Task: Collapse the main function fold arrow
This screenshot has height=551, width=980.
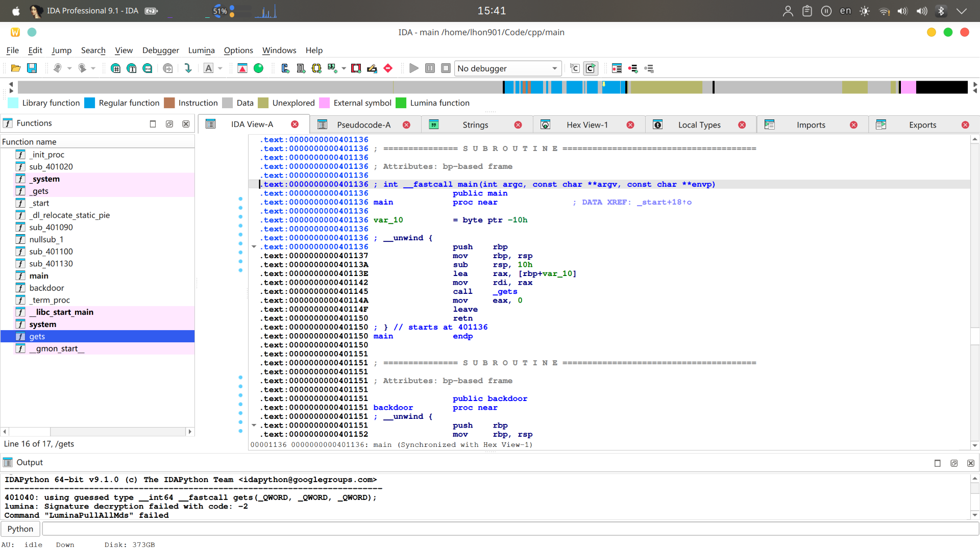Action: click(x=254, y=247)
